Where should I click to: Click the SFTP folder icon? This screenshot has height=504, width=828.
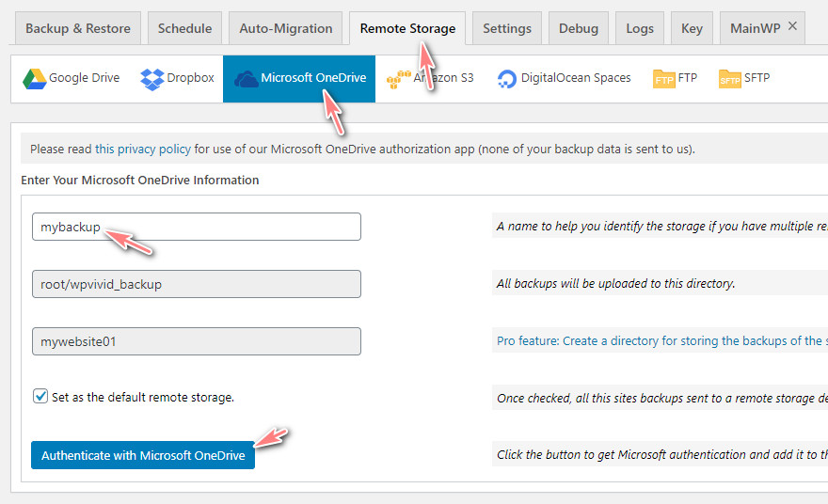pos(730,79)
